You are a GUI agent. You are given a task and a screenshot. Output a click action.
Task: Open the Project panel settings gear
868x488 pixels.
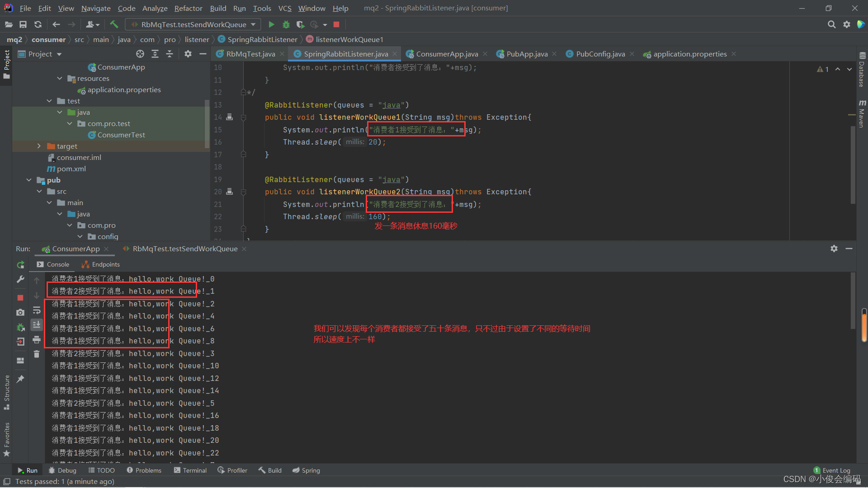coord(188,54)
